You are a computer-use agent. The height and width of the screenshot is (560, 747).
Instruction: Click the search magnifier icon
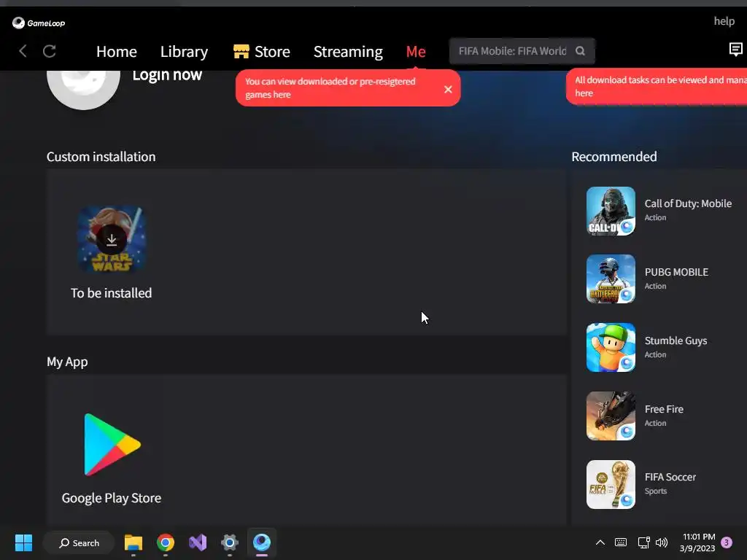pyautogui.click(x=580, y=51)
